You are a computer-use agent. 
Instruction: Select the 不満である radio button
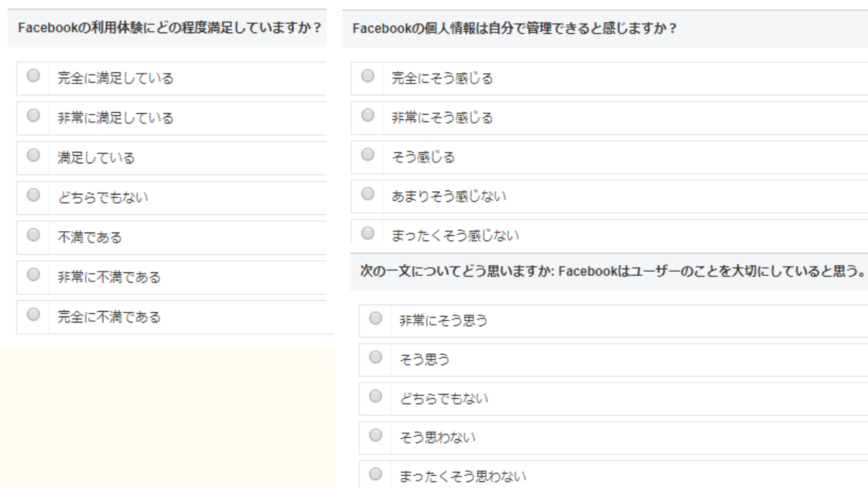pyautogui.click(x=33, y=235)
